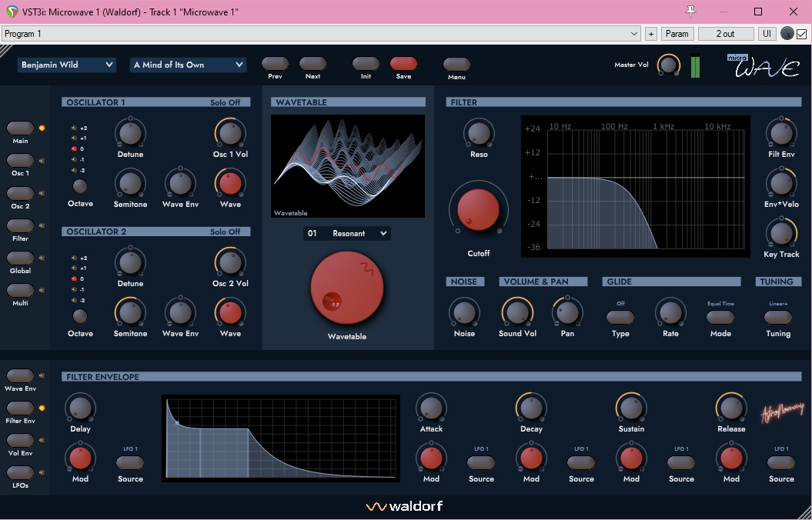Click the filter response graph

click(x=636, y=186)
